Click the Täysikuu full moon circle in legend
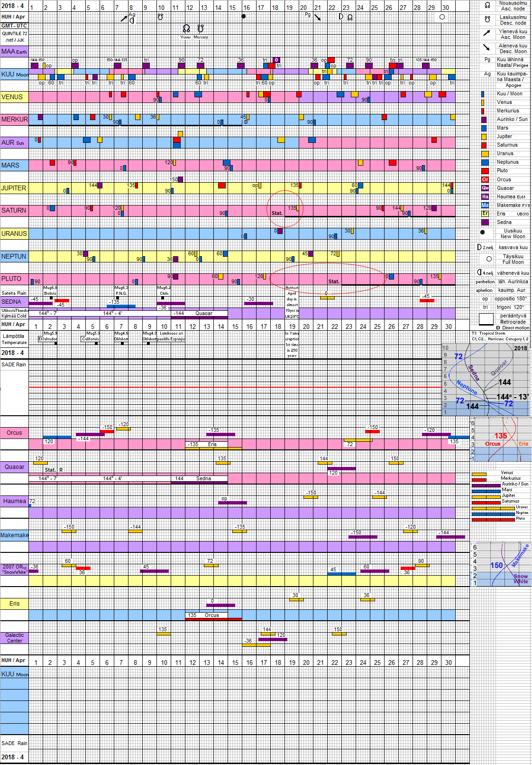This screenshot has height=765, width=532. [489, 259]
